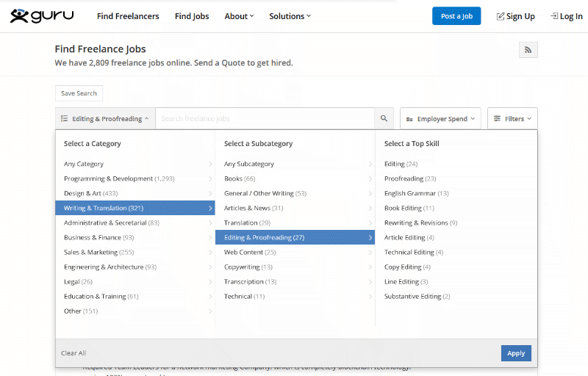Image resolution: width=588 pixels, height=376 pixels.
Task: Focus the Search freelance jobs field
Action: (265, 119)
